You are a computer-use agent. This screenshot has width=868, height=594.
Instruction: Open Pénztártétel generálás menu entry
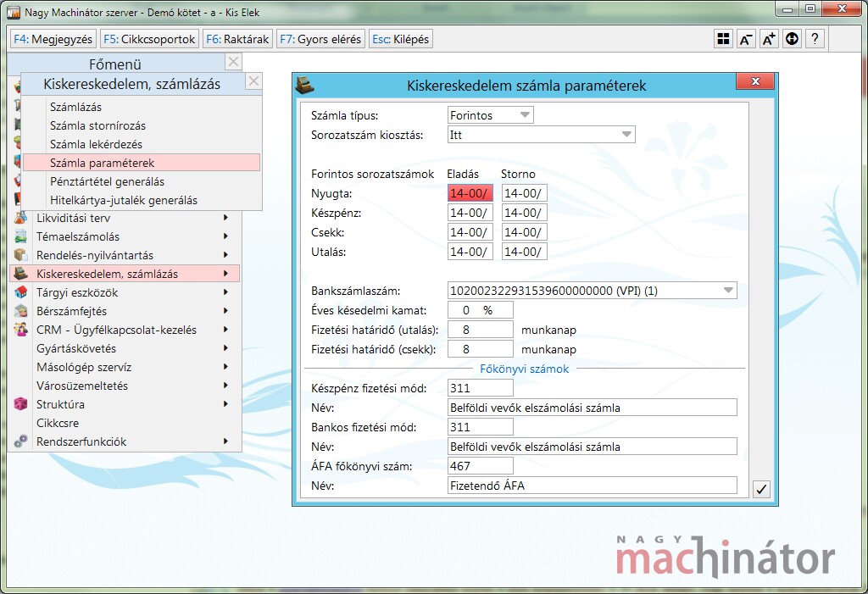point(107,181)
